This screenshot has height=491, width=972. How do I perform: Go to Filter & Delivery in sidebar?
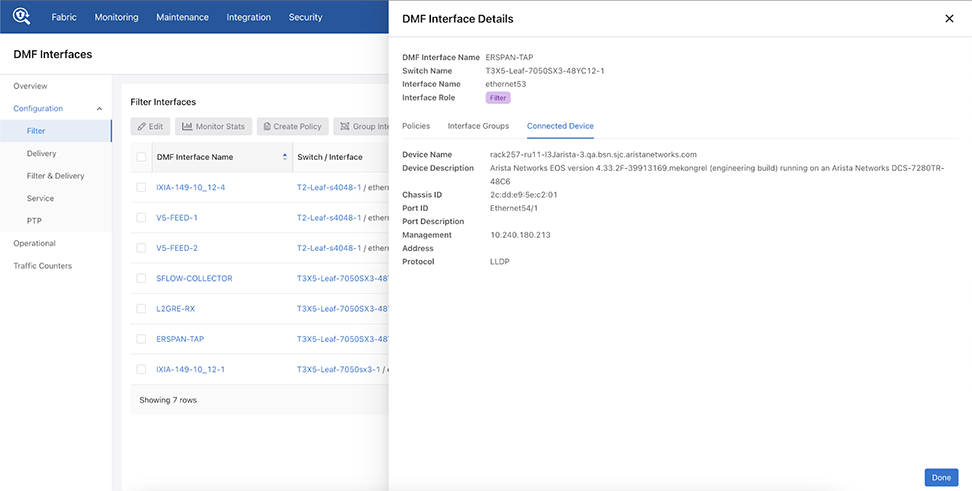tap(55, 176)
